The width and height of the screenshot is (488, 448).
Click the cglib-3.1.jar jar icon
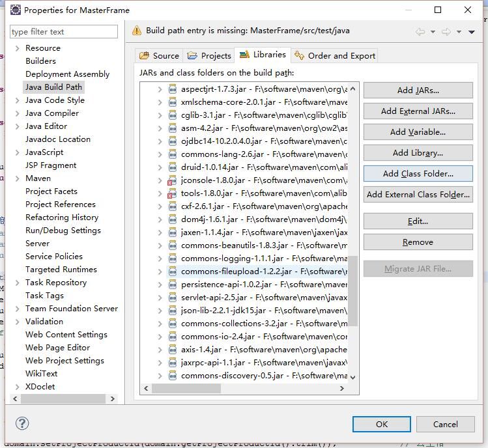tap(173, 115)
